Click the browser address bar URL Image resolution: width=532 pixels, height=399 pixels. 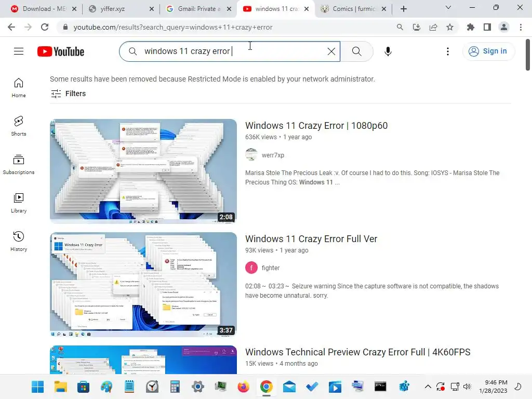coord(172,27)
